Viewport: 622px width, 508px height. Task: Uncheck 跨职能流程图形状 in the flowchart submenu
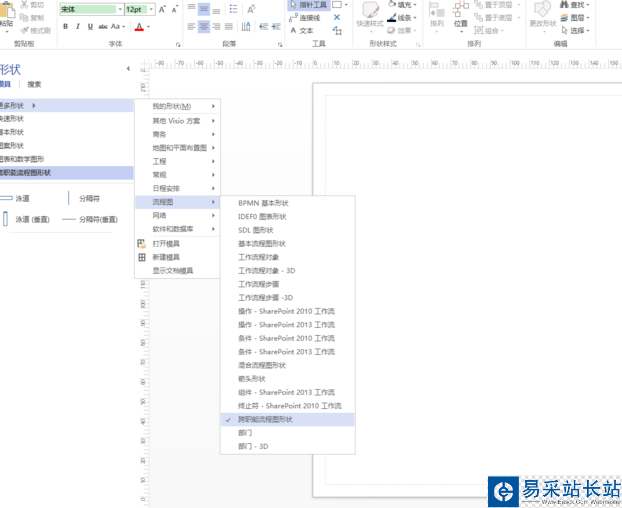coord(287,420)
